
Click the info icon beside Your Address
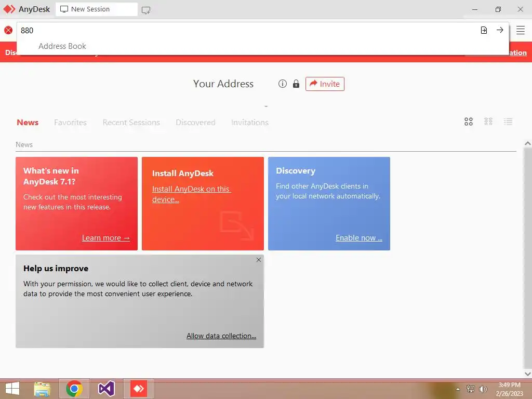pos(282,84)
